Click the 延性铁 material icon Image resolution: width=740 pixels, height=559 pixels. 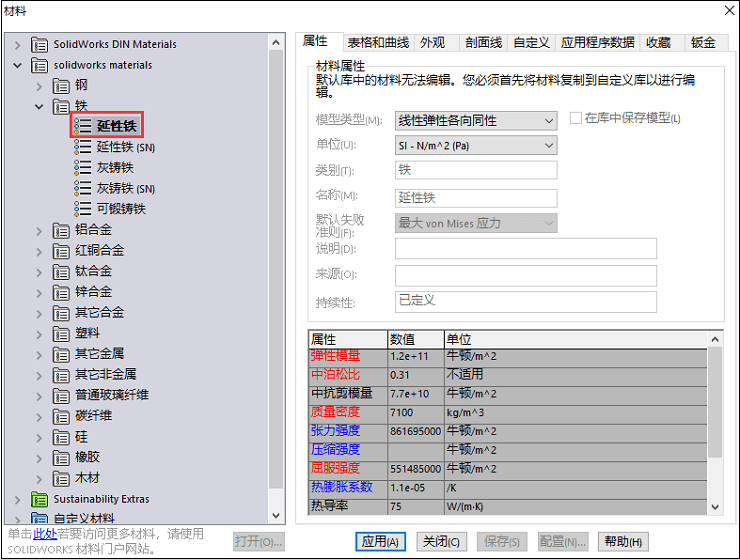83,126
